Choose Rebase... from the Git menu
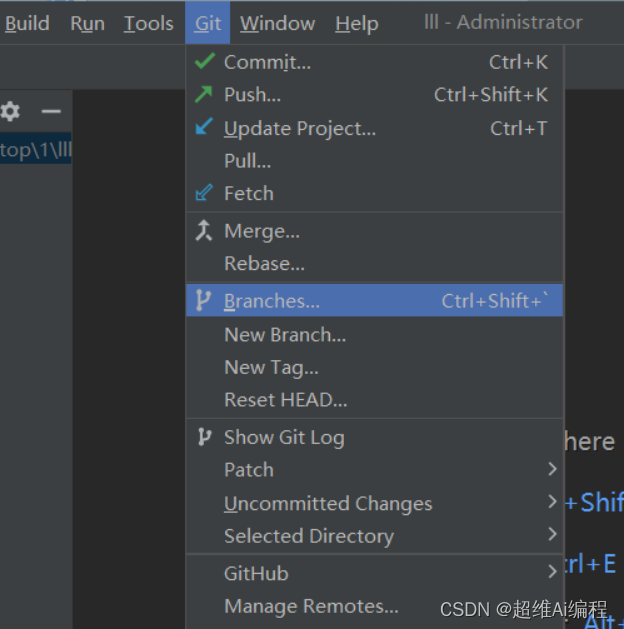The height and width of the screenshot is (629, 624). coord(375,264)
